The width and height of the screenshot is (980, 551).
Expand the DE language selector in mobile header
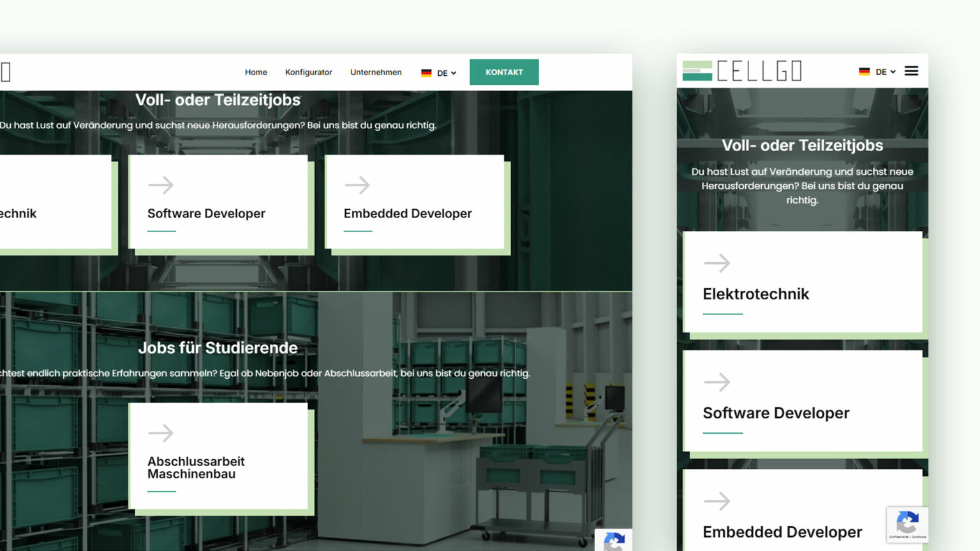885,72
